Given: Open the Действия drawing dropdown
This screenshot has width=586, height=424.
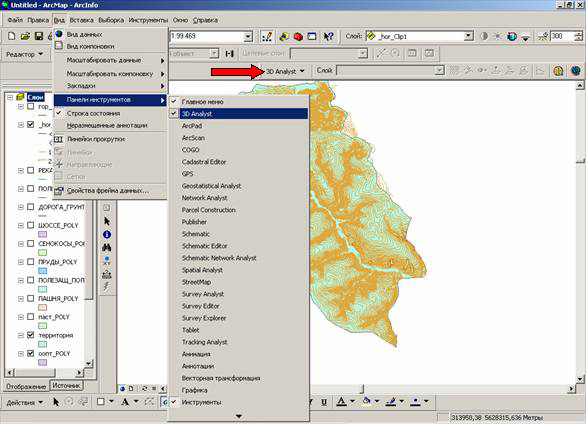Looking at the screenshot, I should click(x=25, y=402).
